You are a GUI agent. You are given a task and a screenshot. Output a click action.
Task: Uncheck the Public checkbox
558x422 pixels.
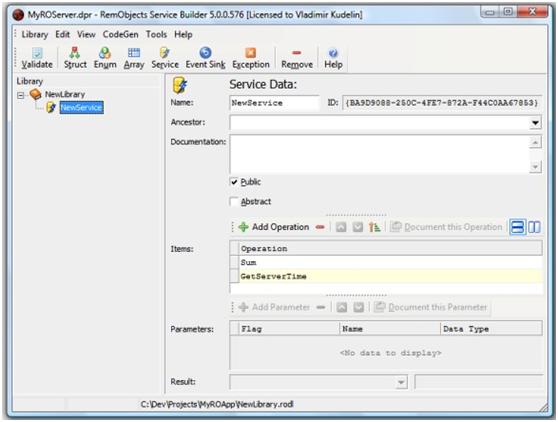[x=234, y=182]
